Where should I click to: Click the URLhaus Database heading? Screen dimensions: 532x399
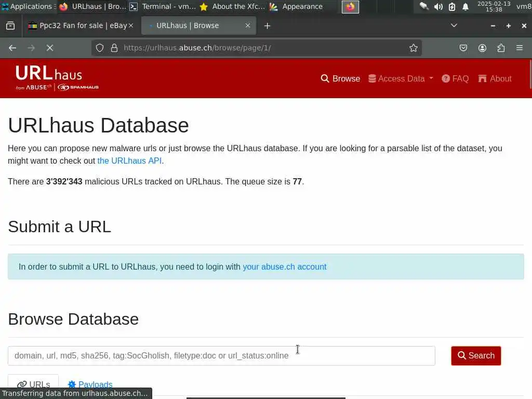[x=98, y=125]
